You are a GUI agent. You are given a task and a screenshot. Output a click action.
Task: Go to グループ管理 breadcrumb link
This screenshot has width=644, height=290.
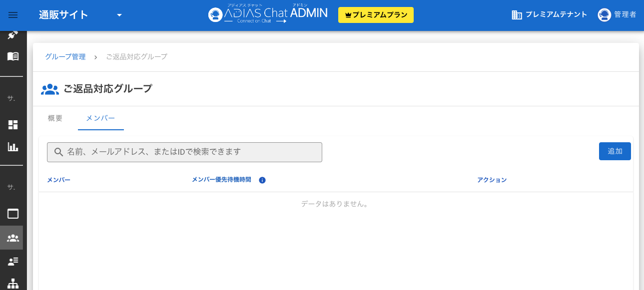[65, 57]
